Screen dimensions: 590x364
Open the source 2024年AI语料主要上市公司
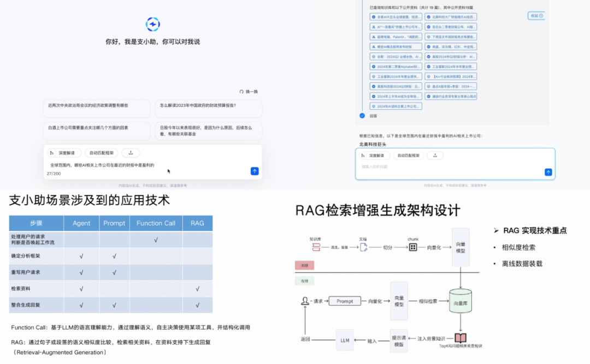coord(396,106)
